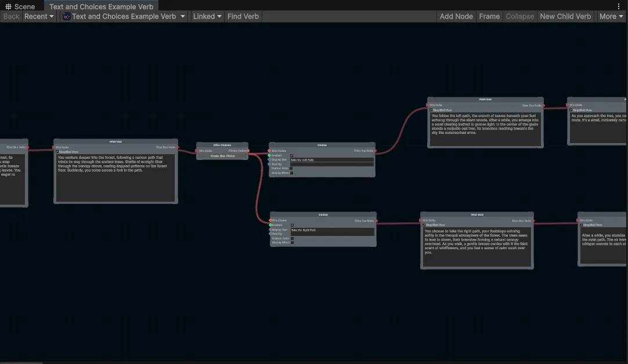This screenshot has height=364, width=628.
Task: Click the Tool Tip port on the Right Path choice
Action: click(270, 234)
